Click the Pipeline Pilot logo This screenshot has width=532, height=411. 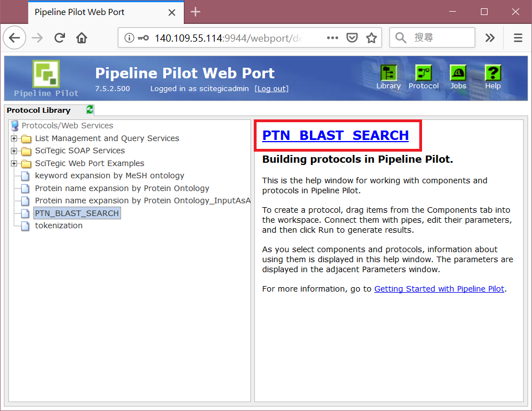46,74
